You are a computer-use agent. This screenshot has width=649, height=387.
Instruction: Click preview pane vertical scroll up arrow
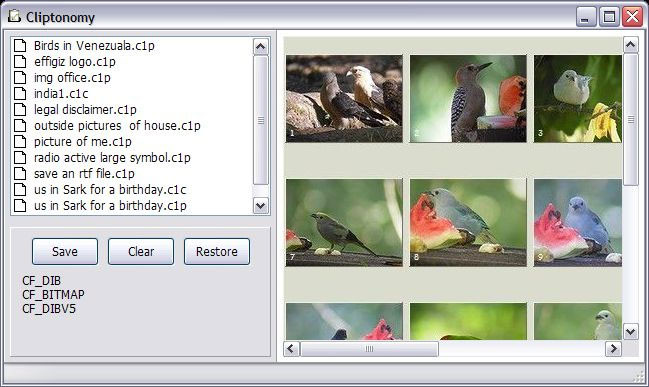(x=630, y=45)
